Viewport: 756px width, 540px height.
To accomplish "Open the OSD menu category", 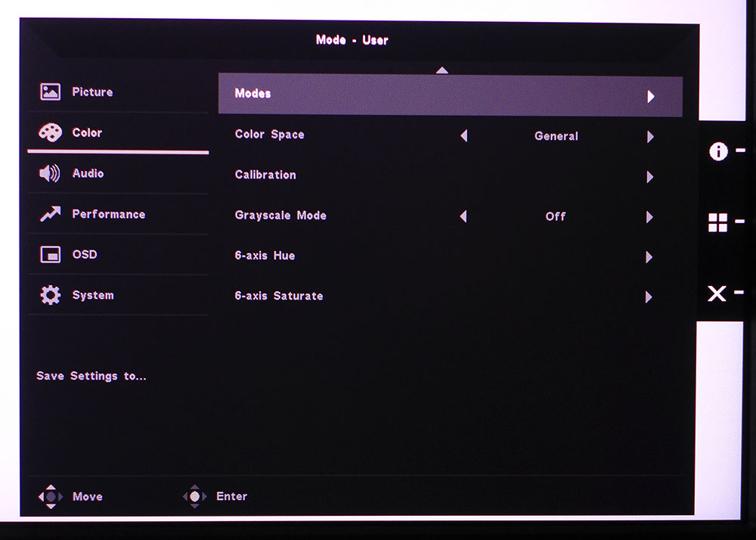I will pyautogui.click(x=118, y=254).
